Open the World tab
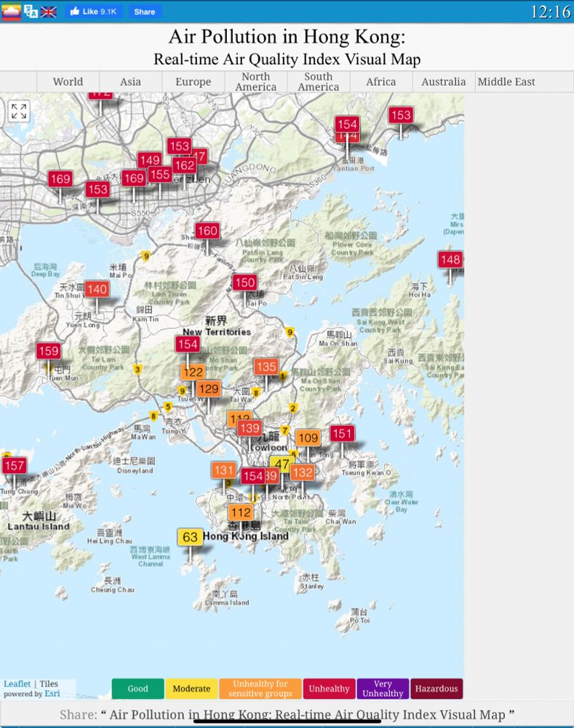 pos(68,82)
